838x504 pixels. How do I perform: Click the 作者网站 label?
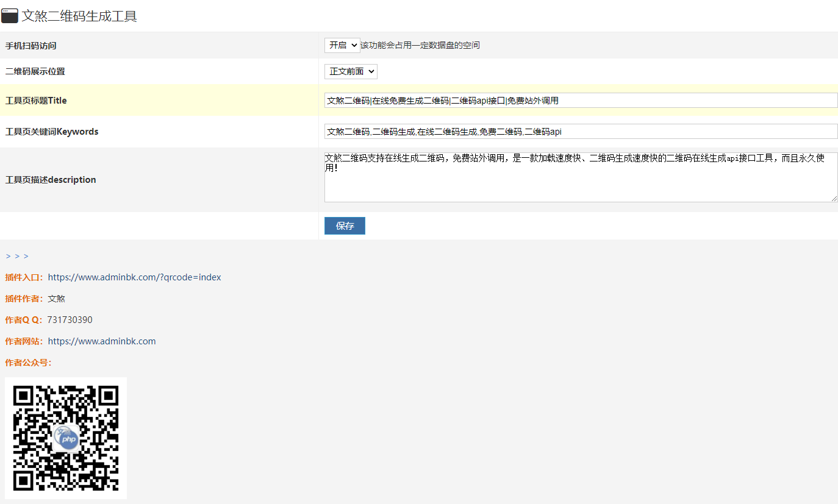click(24, 341)
